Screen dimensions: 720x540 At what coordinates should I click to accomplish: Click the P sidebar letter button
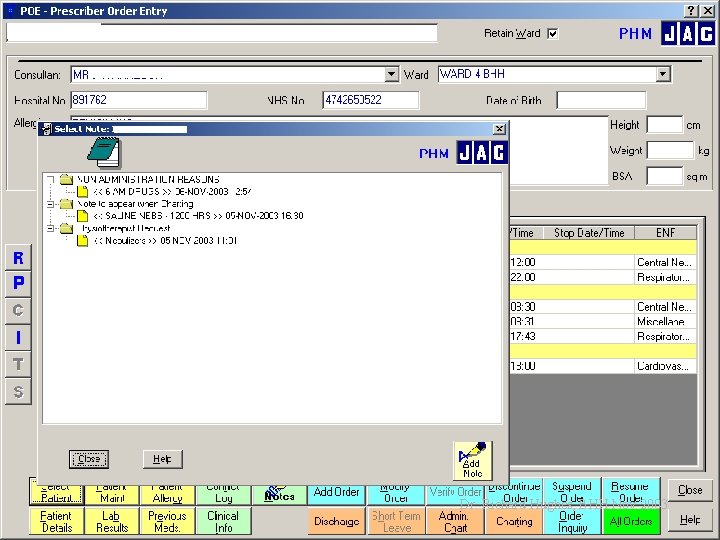point(18,283)
